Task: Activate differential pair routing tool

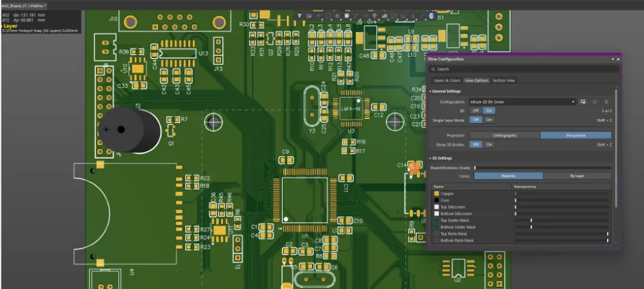Action: 365,16
